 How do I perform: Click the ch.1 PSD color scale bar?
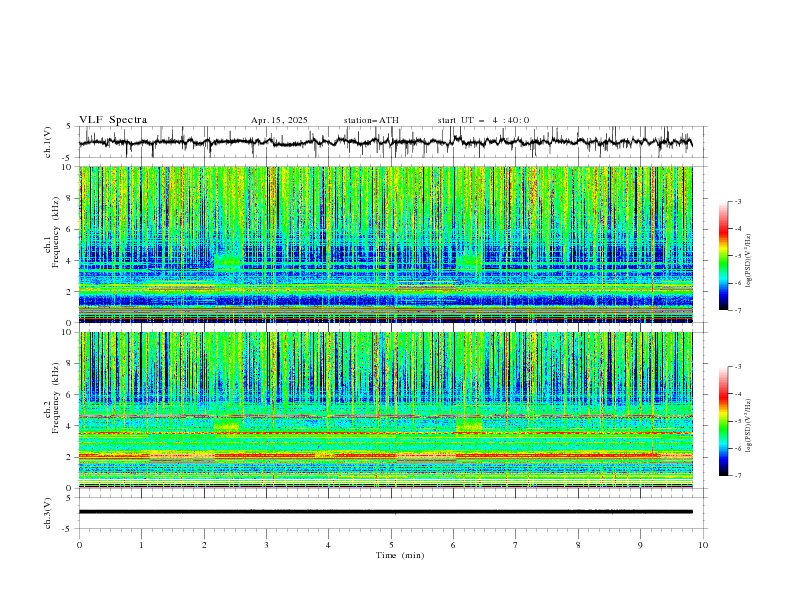tap(723, 256)
